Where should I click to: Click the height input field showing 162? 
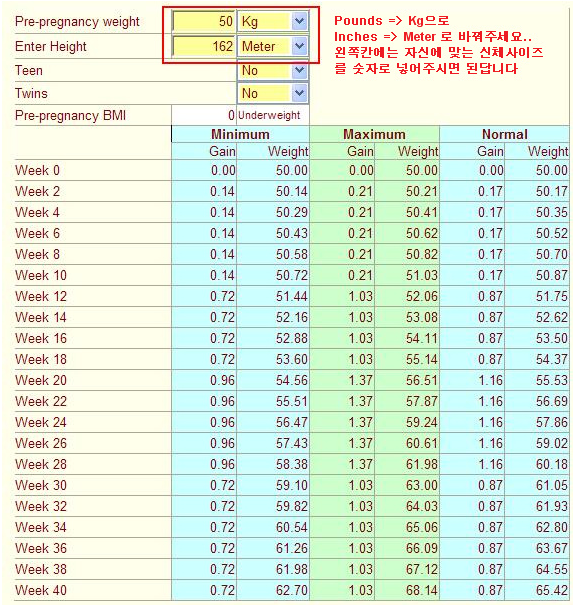pos(204,46)
